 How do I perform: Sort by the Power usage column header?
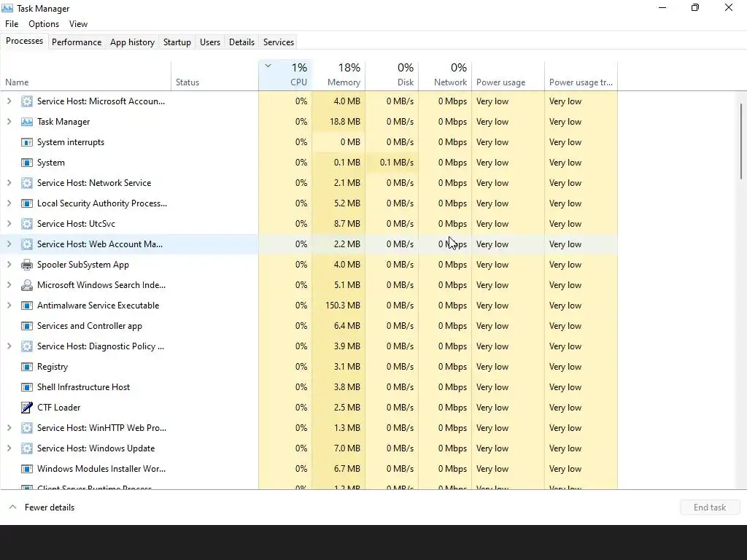pos(508,76)
